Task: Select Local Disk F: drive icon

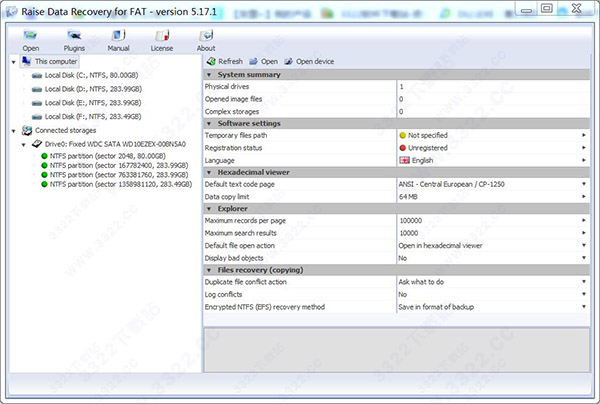Action: point(37,117)
